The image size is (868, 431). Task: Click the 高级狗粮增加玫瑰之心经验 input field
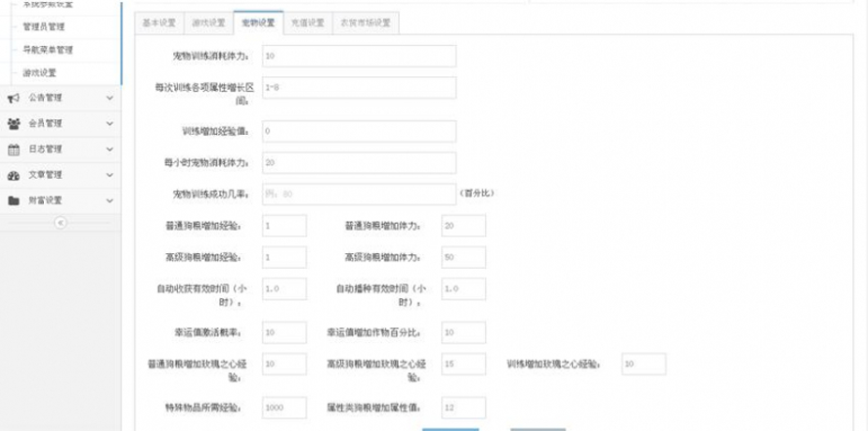coord(464,365)
